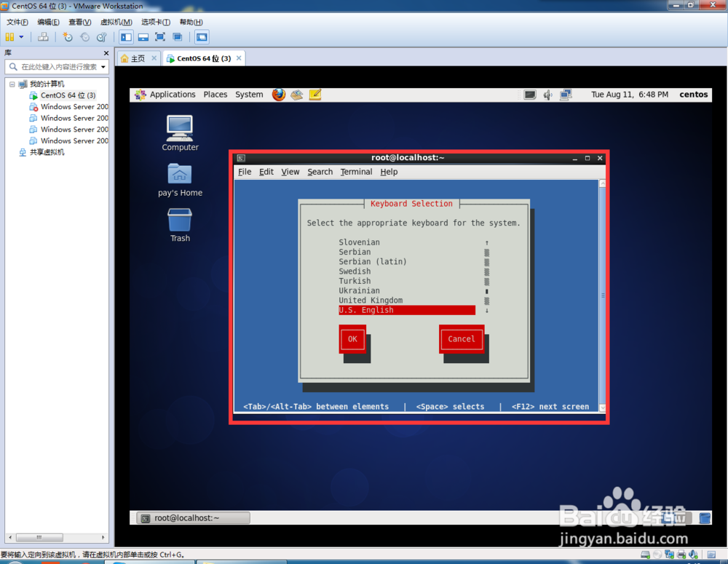The height and width of the screenshot is (564, 728).
Task: Take a snapshot using the VMware toolbar icon
Action: [x=67, y=38]
